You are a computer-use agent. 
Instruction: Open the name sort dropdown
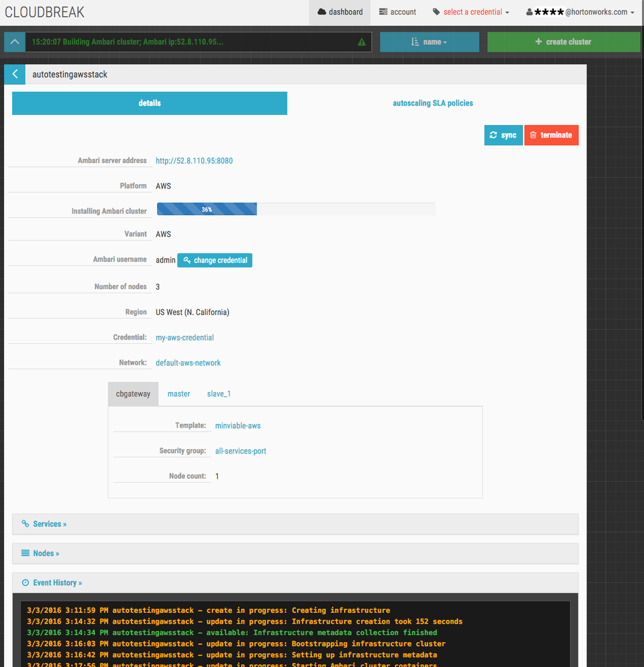430,41
